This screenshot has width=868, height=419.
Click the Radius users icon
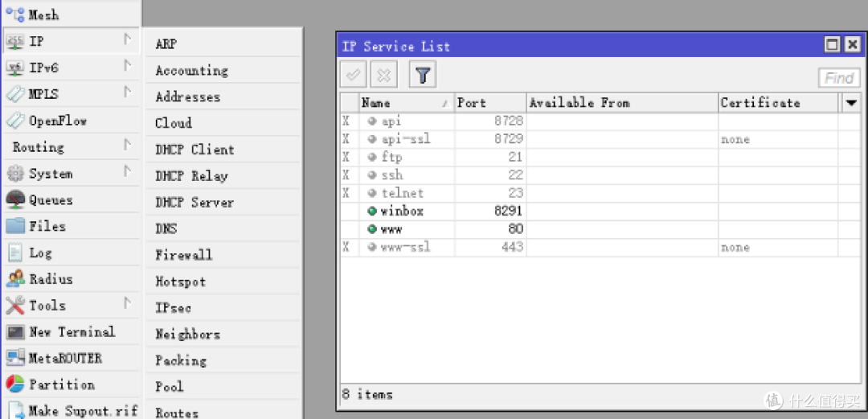(x=15, y=278)
